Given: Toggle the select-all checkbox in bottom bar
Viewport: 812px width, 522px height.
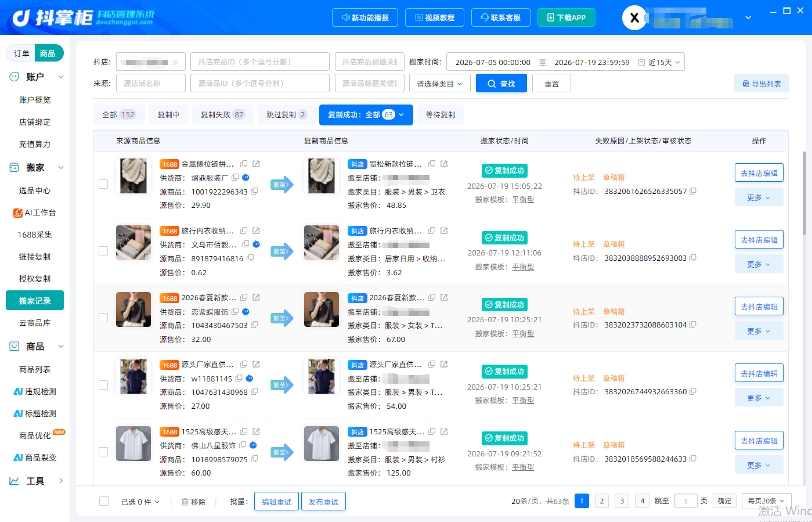Looking at the screenshot, I should pos(104,501).
